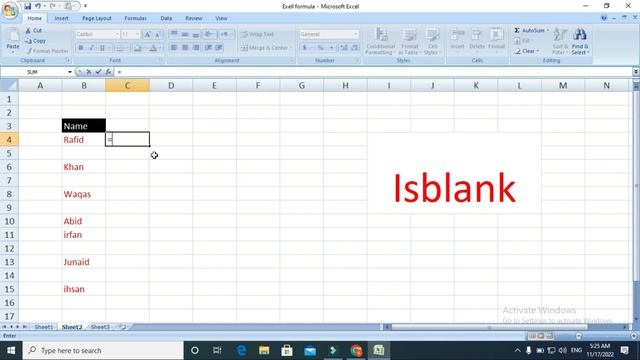640x360 pixels.
Task: Toggle Underline formatting
Action: pos(102,48)
